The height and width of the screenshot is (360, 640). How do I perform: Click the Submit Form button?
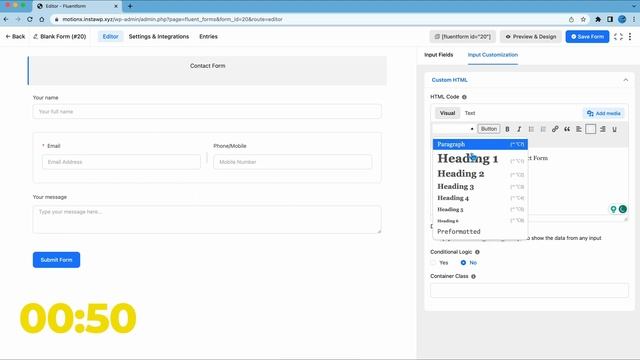click(x=56, y=260)
